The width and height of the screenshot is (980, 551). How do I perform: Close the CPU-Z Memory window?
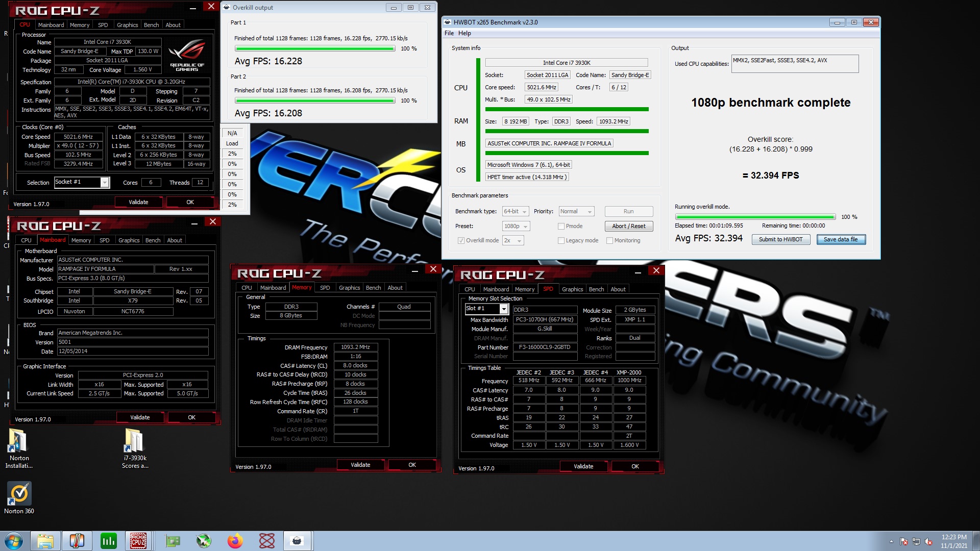point(433,269)
